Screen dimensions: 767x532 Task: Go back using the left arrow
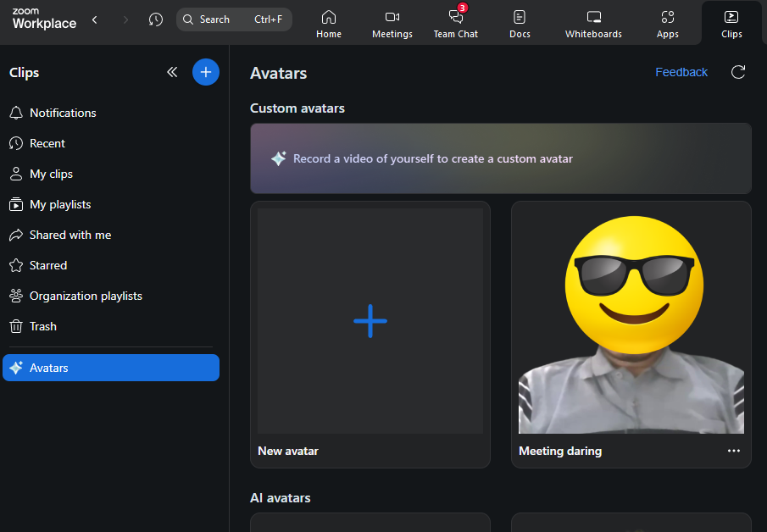[x=95, y=19]
